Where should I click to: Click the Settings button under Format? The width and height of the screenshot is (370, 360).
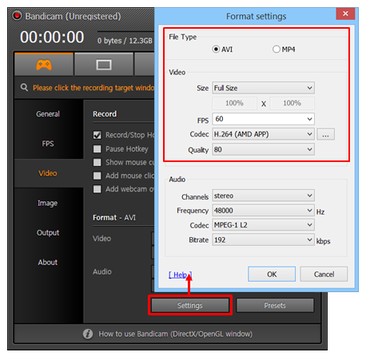click(x=190, y=305)
